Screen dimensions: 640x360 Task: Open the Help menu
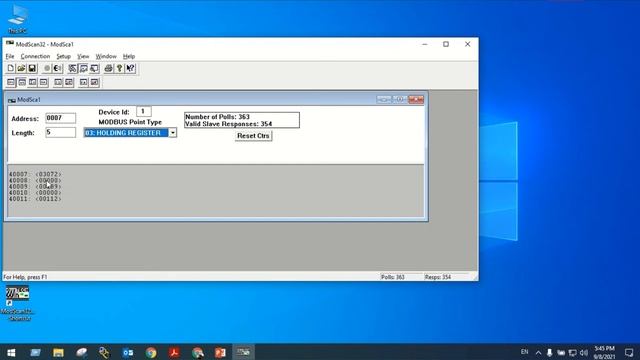[129, 56]
